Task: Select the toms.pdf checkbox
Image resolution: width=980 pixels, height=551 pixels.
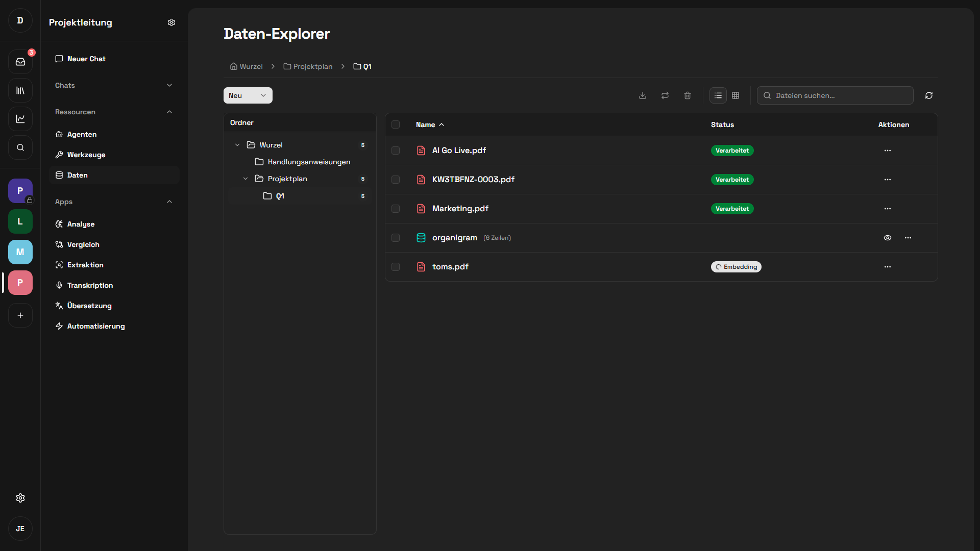Action: (396, 267)
